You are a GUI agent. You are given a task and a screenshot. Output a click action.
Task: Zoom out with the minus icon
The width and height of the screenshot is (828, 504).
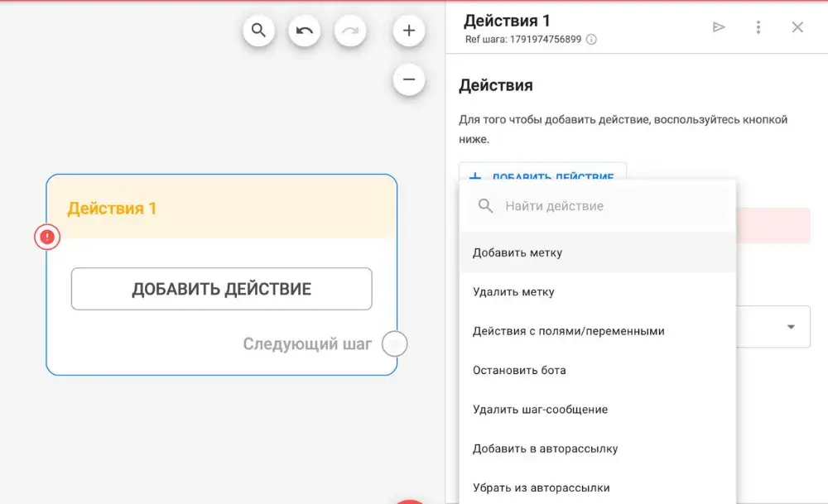(409, 79)
